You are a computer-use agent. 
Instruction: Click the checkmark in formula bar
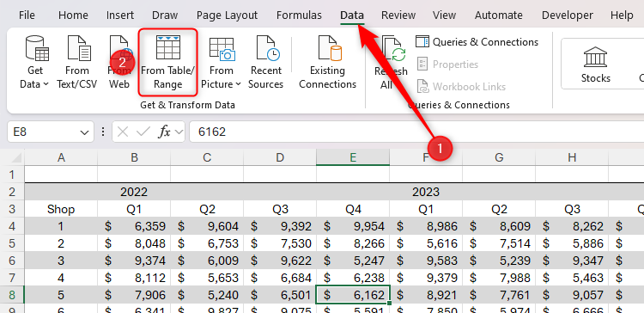(143, 132)
